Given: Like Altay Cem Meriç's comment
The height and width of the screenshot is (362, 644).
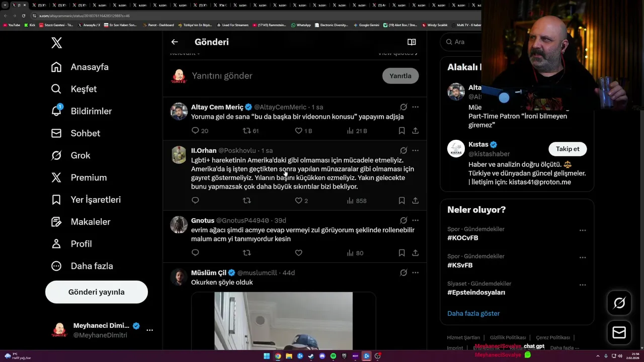Looking at the screenshot, I should coord(298,131).
